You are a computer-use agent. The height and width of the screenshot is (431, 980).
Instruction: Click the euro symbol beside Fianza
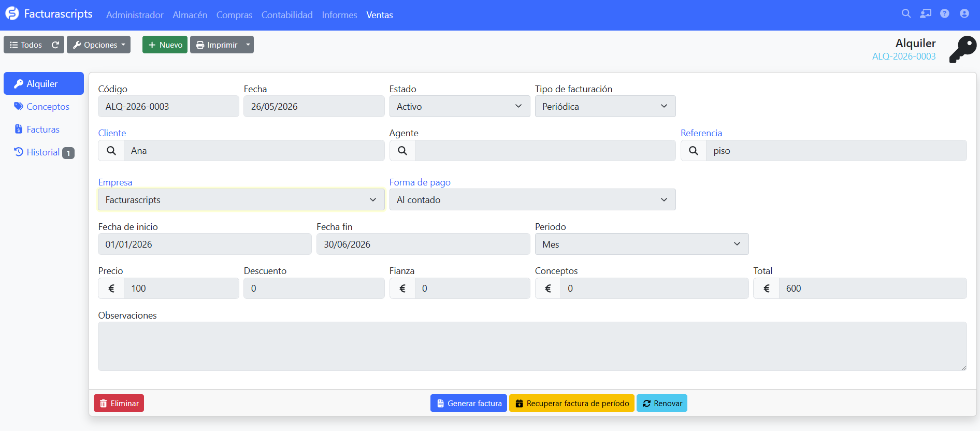402,289
